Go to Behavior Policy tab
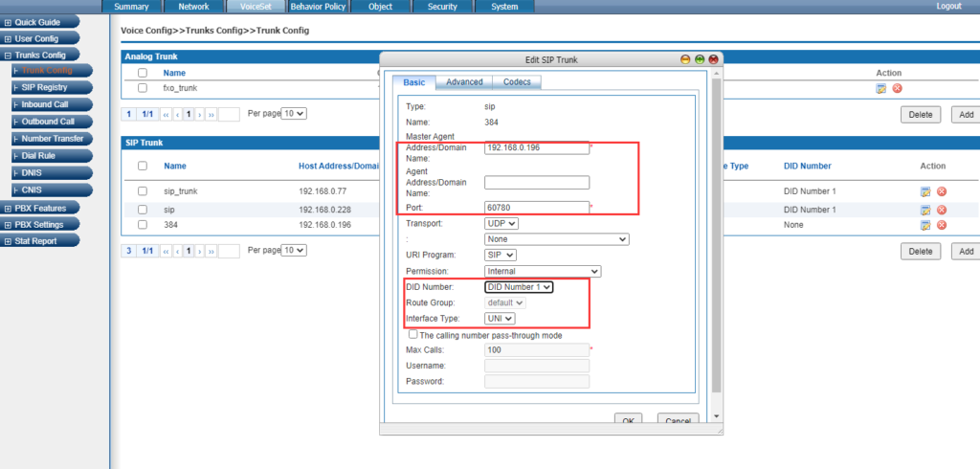This screenshot has height=469, width=980. (318, 7)
